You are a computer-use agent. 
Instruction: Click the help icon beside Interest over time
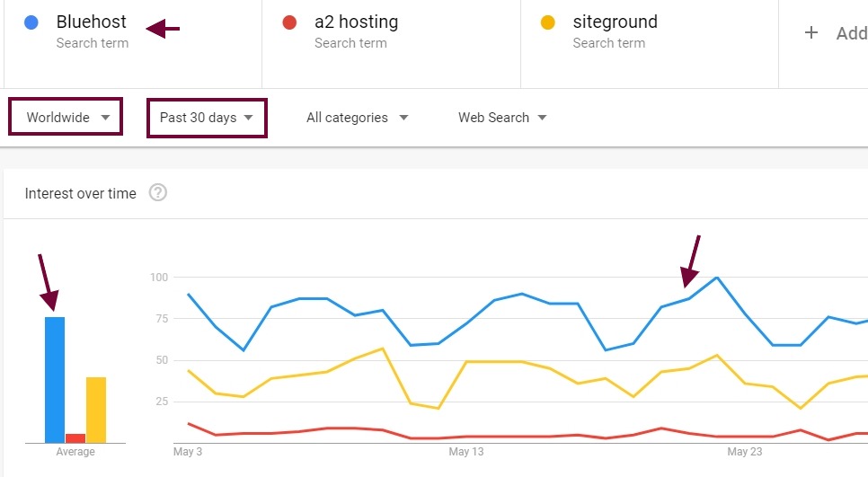158,193
